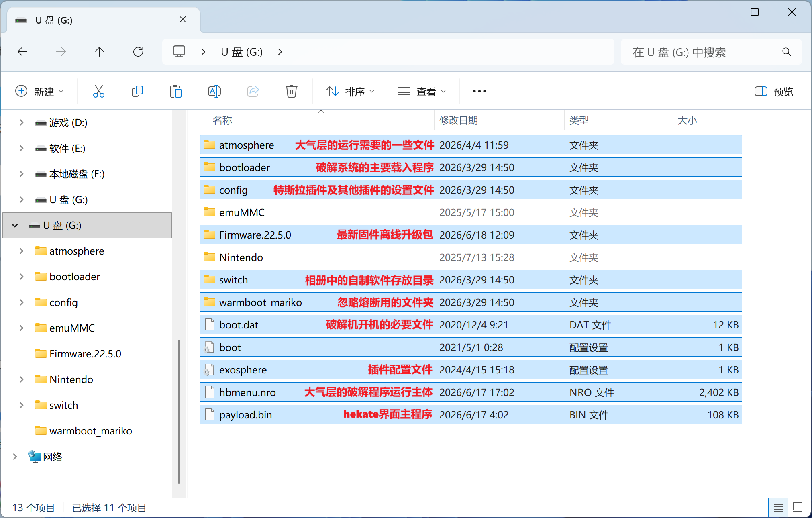812x518 pixels.
Task: Select config folder in sidebar tree
Action: coord(63,302)
